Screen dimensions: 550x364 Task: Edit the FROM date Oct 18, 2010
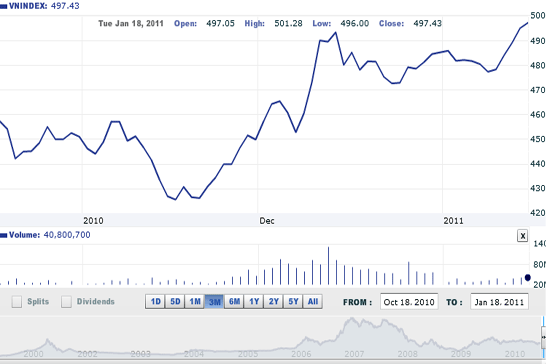pyautogui.click(x=409, y=302)
